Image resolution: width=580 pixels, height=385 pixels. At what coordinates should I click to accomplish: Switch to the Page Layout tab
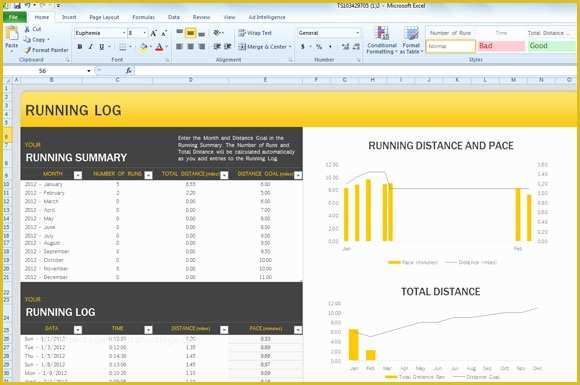click(104, 17)
